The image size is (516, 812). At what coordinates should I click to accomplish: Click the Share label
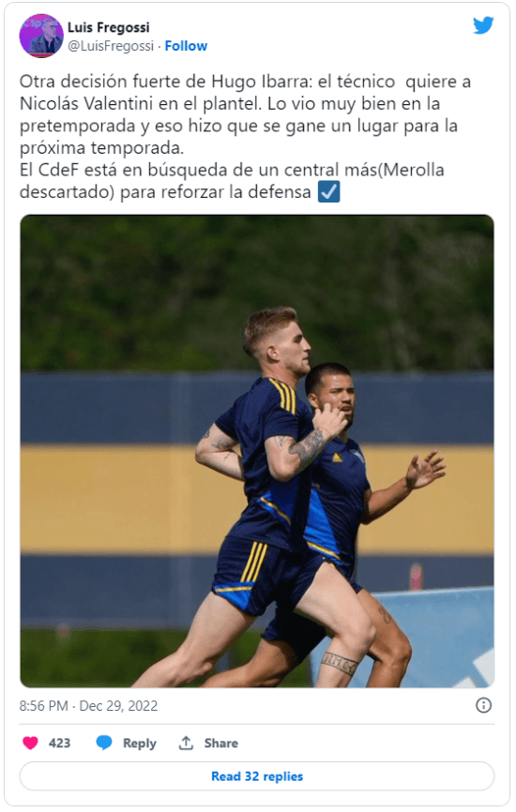(221, 744)
